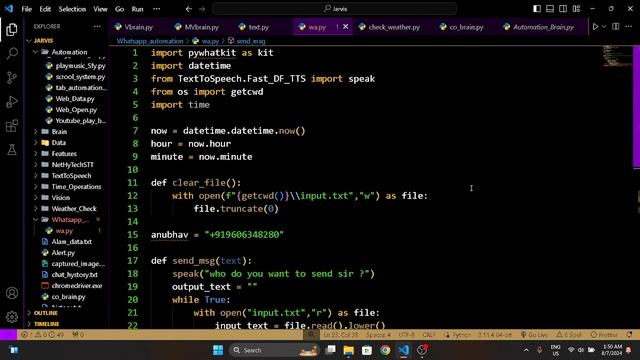Open Web_Data.py in explorer

point(75,99)
